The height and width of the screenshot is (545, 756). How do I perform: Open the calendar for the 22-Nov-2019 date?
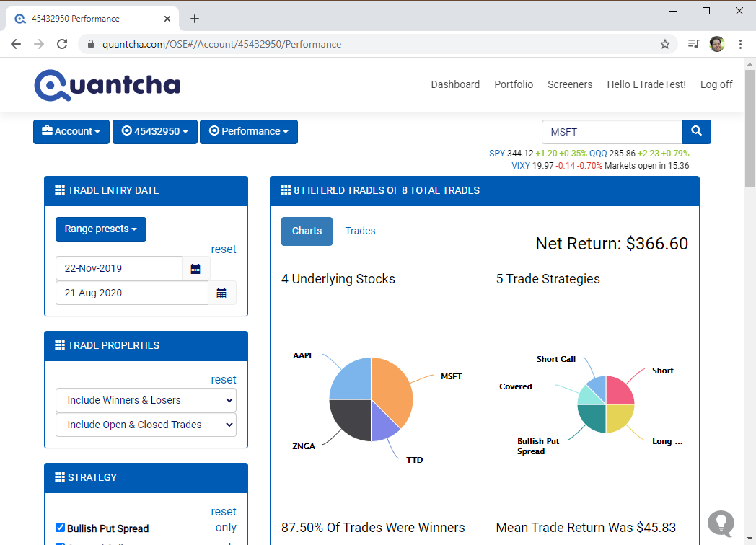click(195, 269)
